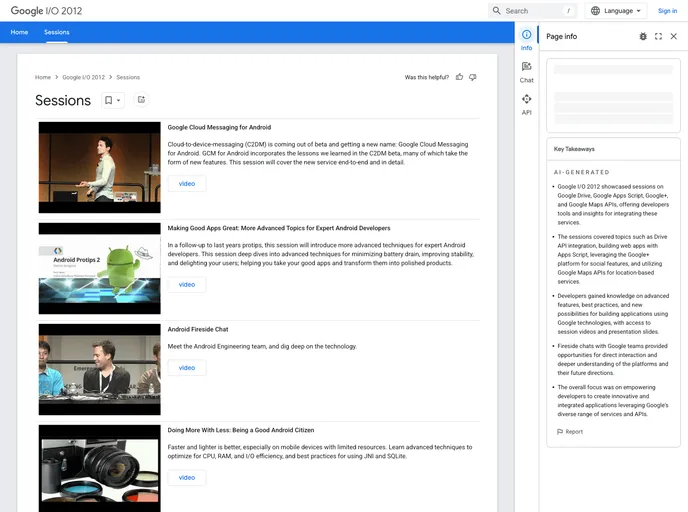Click Google Cloud Messaging session thumbnail

[x=100, y=167]
